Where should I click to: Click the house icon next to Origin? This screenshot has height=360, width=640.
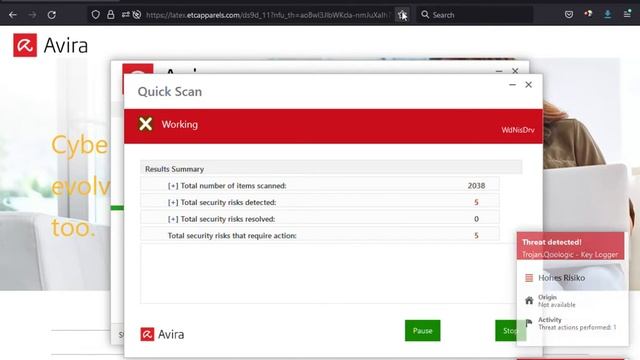click(x=529, y=301)
